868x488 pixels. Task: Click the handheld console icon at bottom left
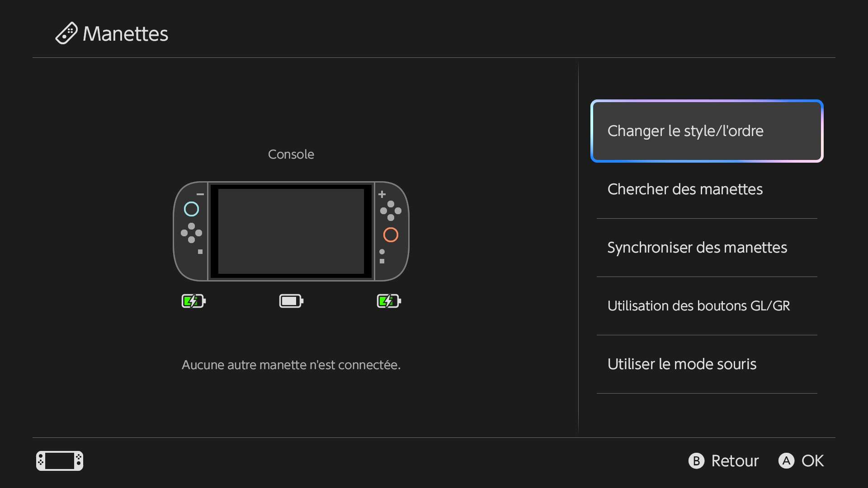pyautogui.click(x=60, y=461)
